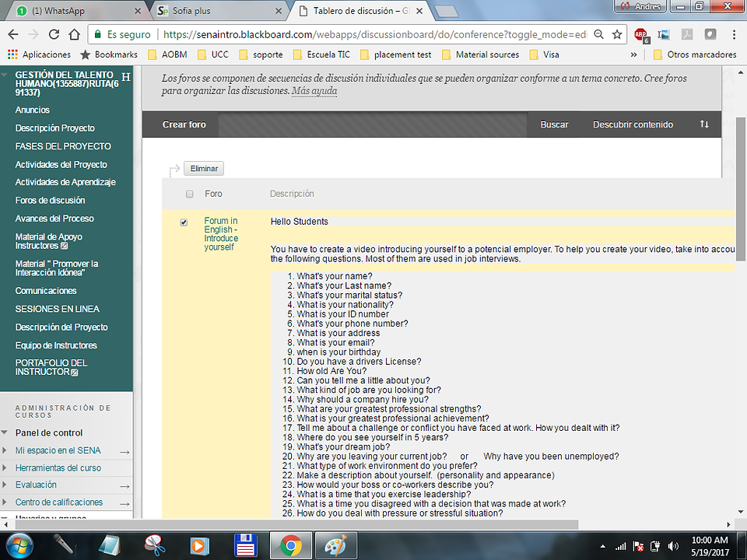
Task: Open the zoom magnifier icon in the address bar
Action: pyautogui.click(x=599, y=34)
